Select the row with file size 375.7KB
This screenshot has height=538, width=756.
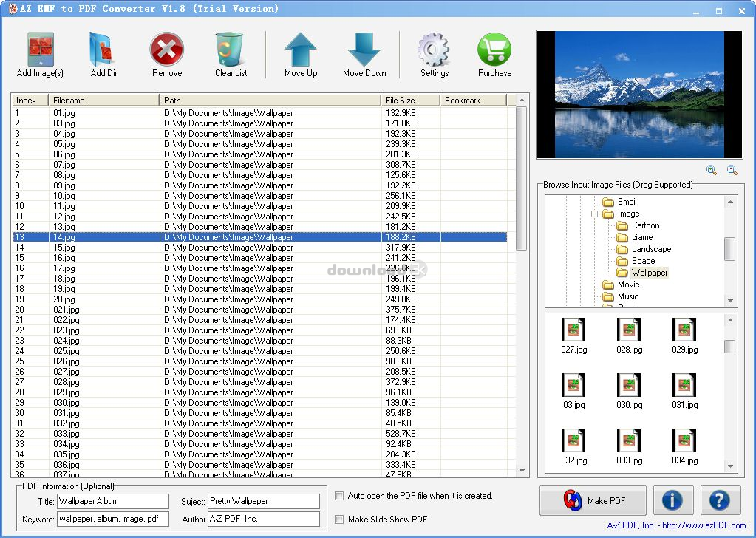pyautogui.click(x=260, y=310)
